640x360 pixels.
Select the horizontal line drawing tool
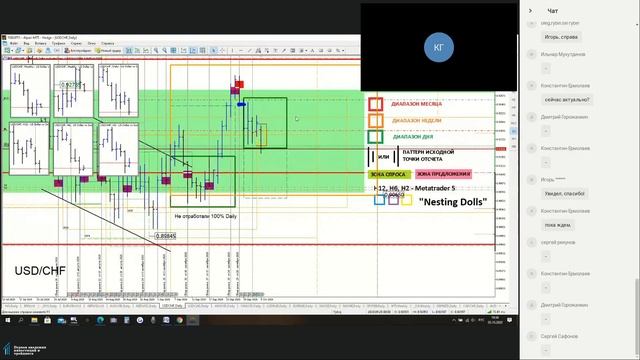tap(241, 51)
